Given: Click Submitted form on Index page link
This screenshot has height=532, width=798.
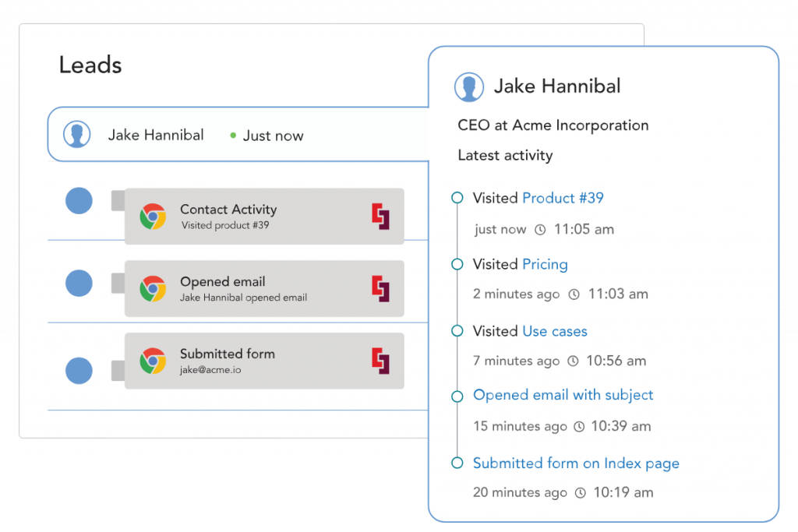Looking at the screenshot, I should point(576,463).
